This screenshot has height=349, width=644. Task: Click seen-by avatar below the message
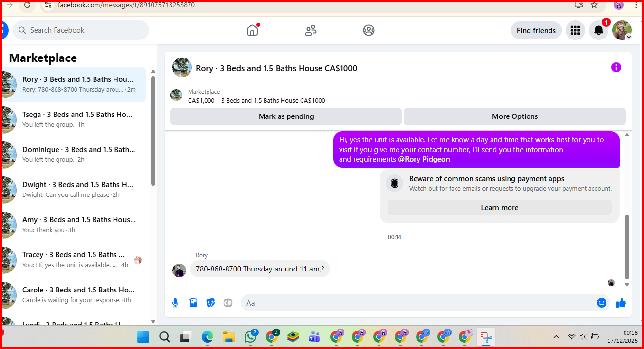[611, 283]
